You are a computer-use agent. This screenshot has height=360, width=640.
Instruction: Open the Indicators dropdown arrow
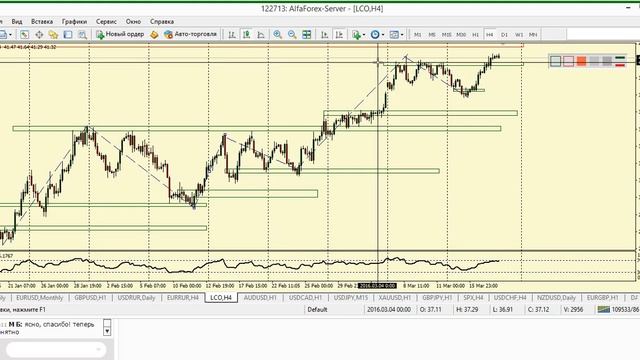point(364,35)
